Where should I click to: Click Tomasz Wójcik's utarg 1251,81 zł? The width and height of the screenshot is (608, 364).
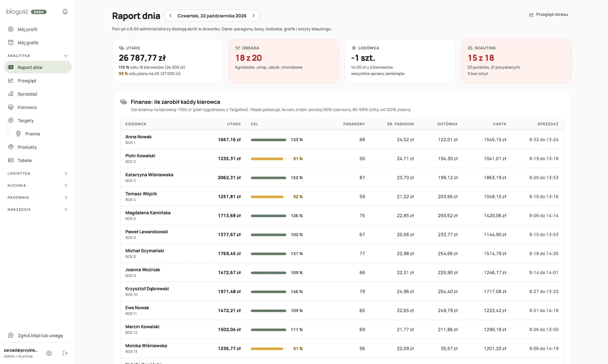point(229,196)
